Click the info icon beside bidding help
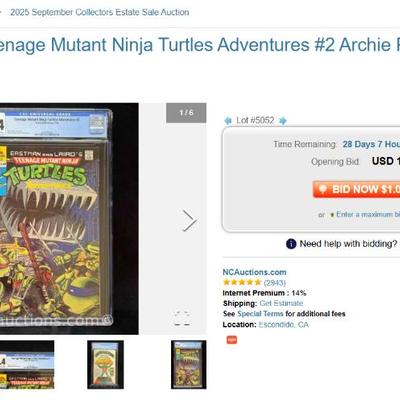Screen dimensions: 400x400 click(291, 244)
